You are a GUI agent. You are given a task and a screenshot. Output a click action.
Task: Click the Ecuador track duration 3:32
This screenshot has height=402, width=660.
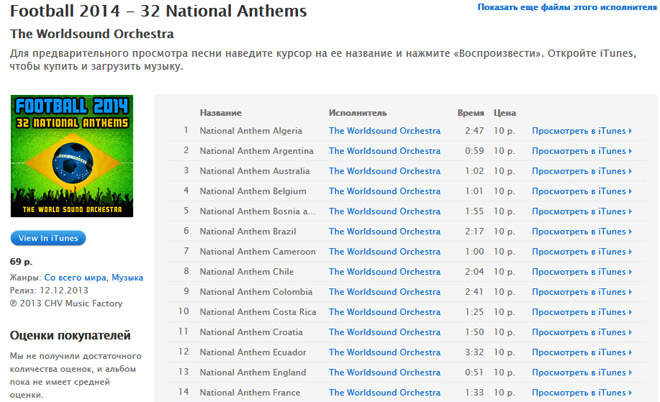pyautogui.click(x=474, y=352)
